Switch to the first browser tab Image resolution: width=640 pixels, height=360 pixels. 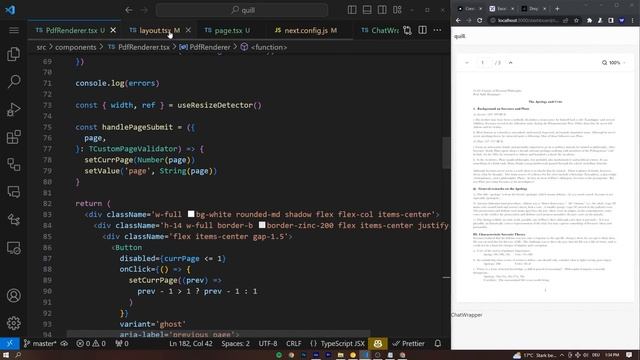click(469, 9)
